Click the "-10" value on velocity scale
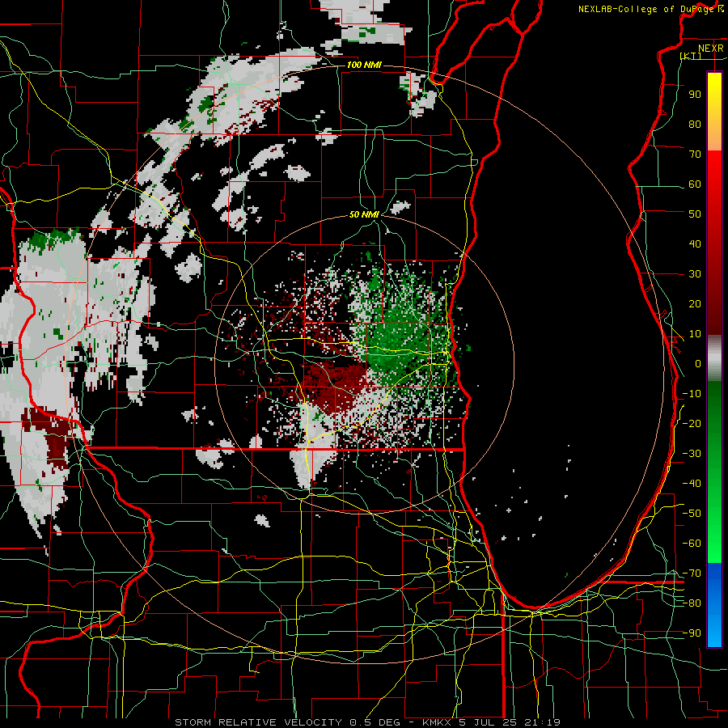 click(x=692, y=394)
